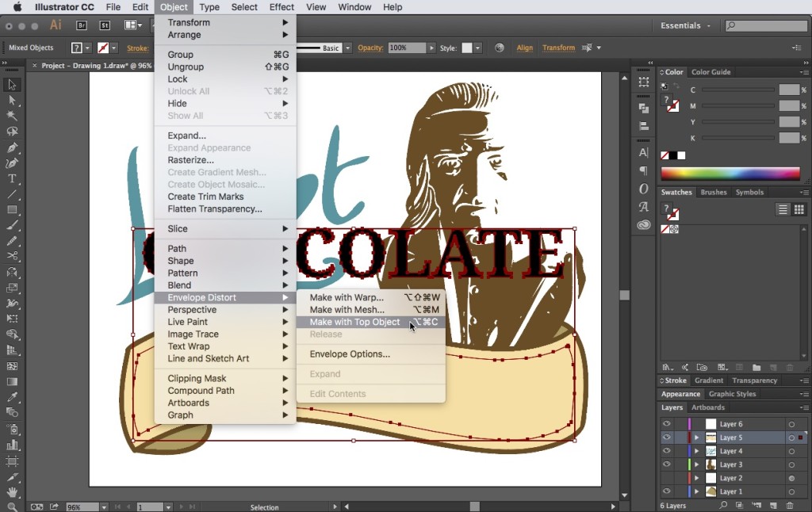This screenshot has width=812, height=512.
Task: Select the Eyedropper tool
Action: [x=12, y=397]
